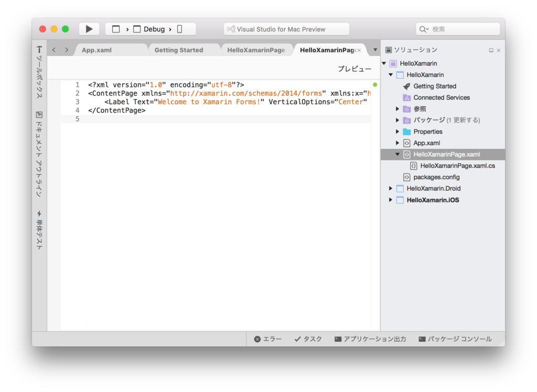Select the blue Properties folder icon
This screenshot has width=537, height=392.
[x=406, y=132]
